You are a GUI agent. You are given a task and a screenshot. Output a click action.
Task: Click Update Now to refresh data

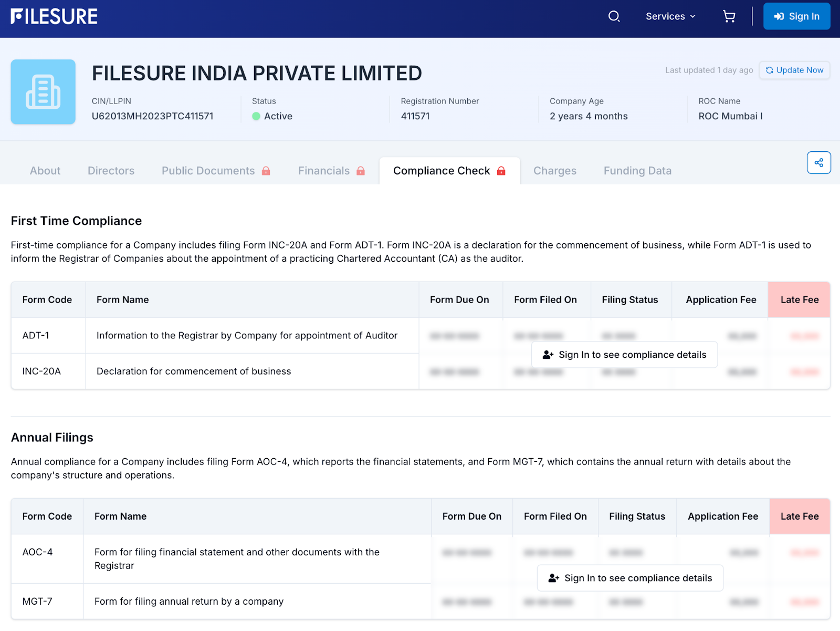click(794, 70)
